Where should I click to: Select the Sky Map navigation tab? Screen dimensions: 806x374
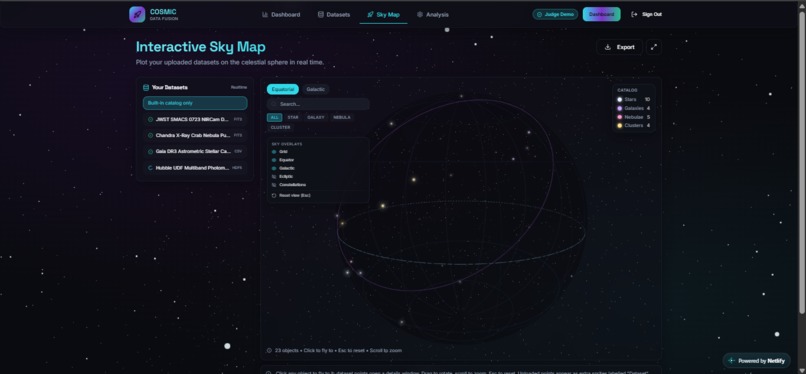(x=383, y=14)
